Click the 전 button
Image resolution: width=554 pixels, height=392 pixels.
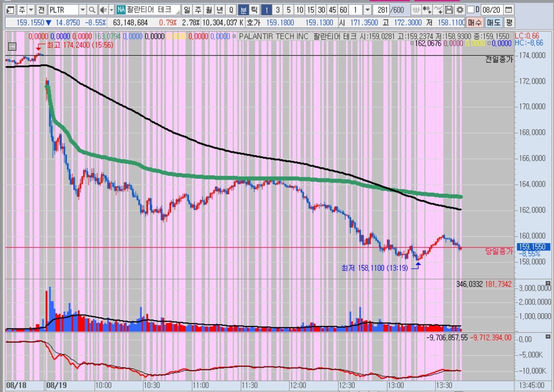pyautogui.click(x=41, y=10)
